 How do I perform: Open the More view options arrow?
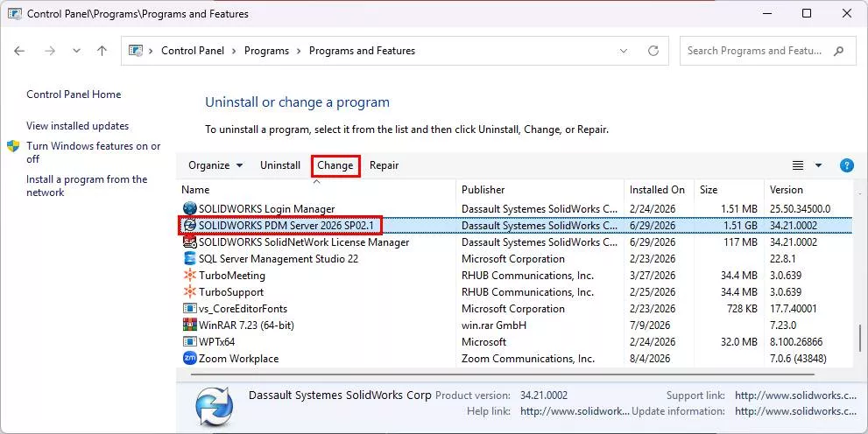(x=818, y=165)
